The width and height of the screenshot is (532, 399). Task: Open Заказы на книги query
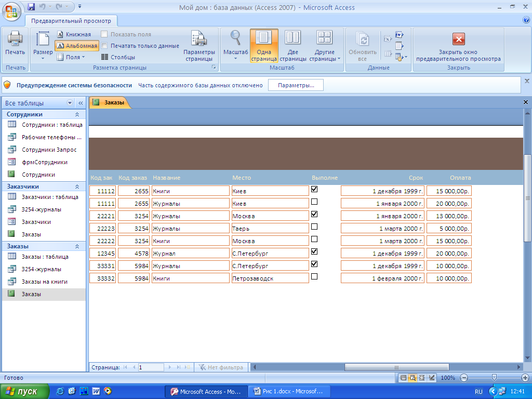click(x=45, y=282)
